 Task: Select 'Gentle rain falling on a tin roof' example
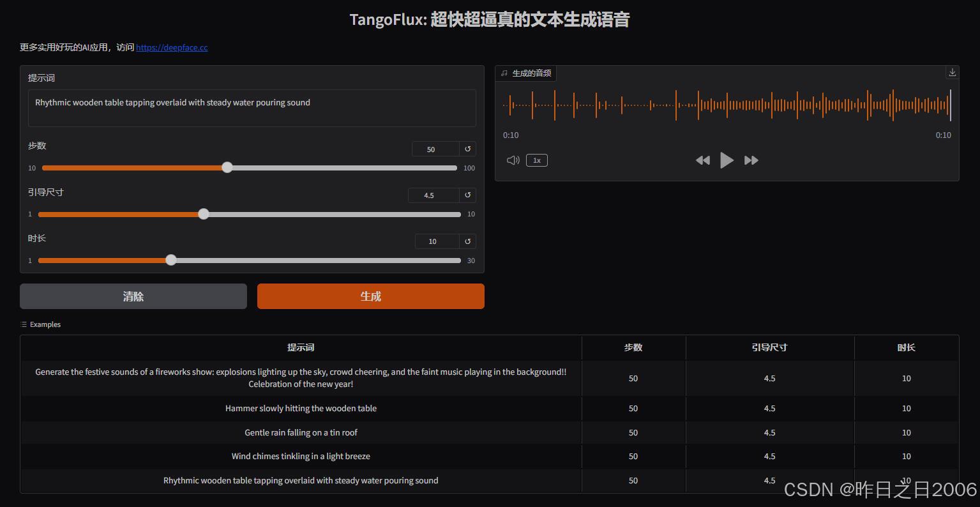301,432
